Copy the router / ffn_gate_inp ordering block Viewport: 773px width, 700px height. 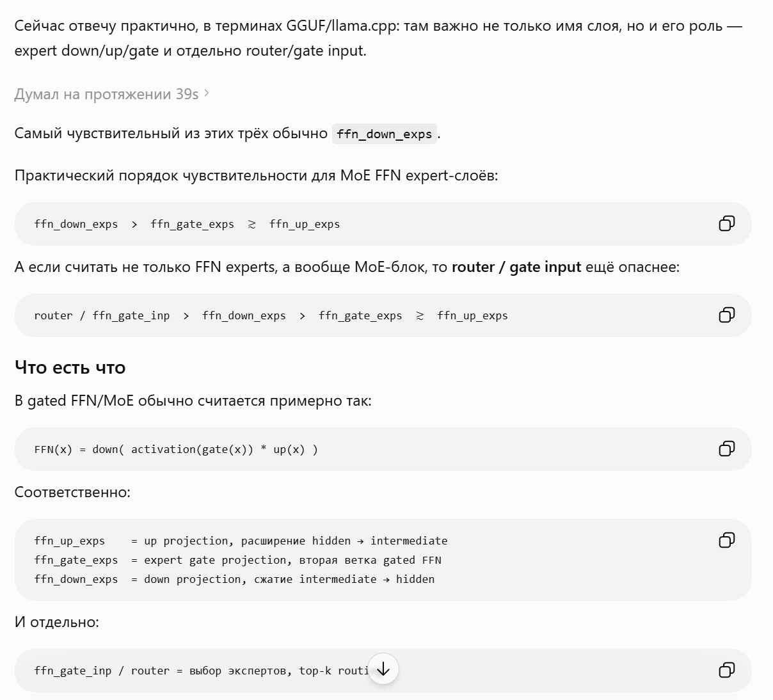(x=726, y=315)
